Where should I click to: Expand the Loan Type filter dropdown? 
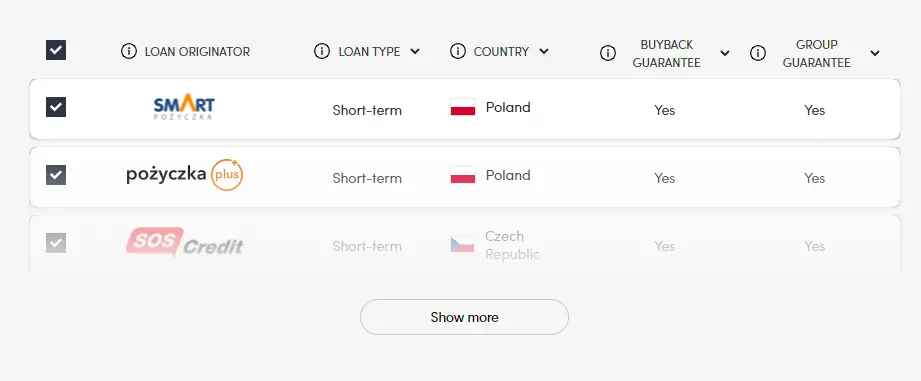click(x=415, y=52)
